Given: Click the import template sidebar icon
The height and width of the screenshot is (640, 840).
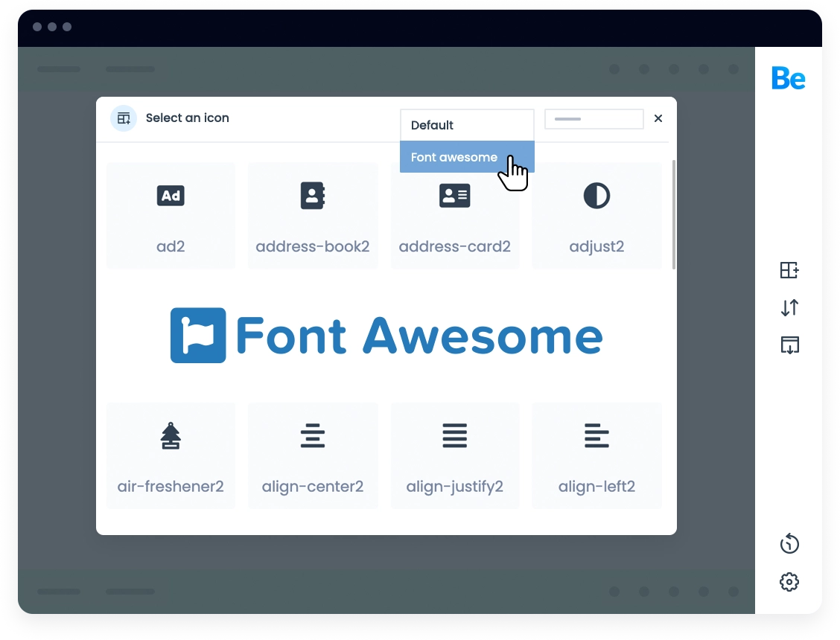Looking at the screenshot, I should (789, 345).
